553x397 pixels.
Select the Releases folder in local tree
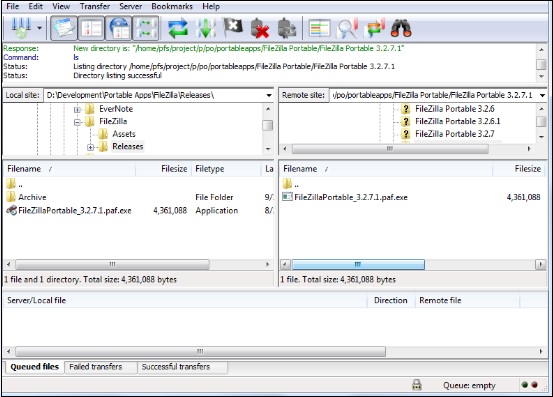tap(128, 146)
